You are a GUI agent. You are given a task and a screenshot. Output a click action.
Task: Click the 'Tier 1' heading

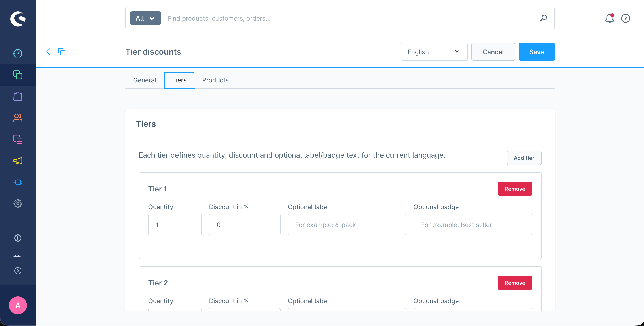tap(157, 189)
